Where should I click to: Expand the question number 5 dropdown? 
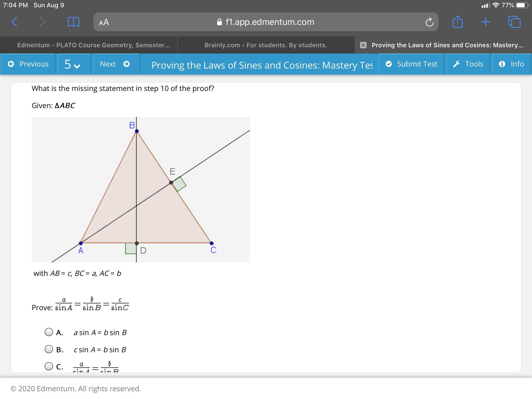click(72, 64)
